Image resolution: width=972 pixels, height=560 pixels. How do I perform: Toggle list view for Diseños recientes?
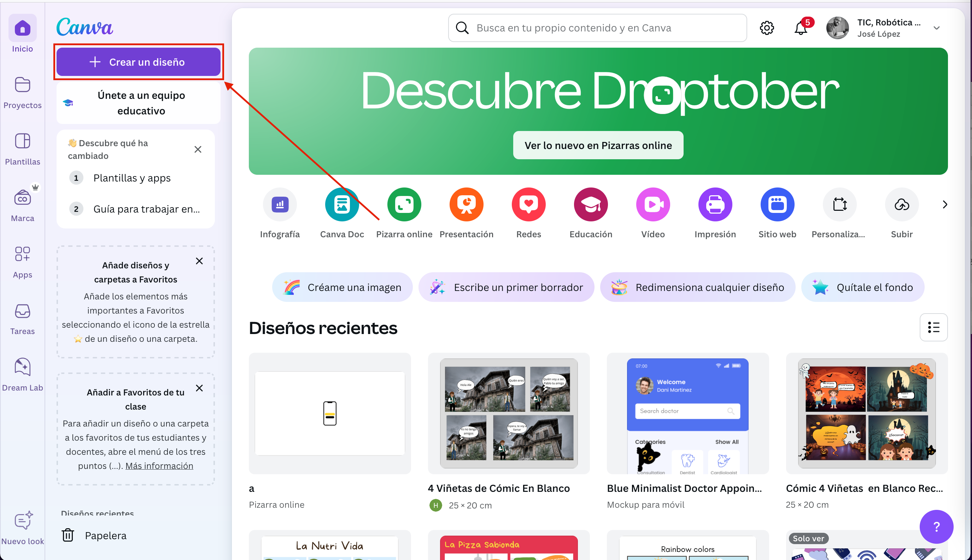pyautogui.click(x=933, y=327)
